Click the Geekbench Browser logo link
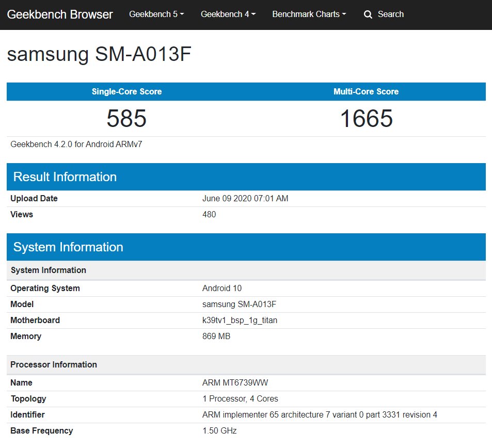This screenshot has width=492, height=448. 59,14
